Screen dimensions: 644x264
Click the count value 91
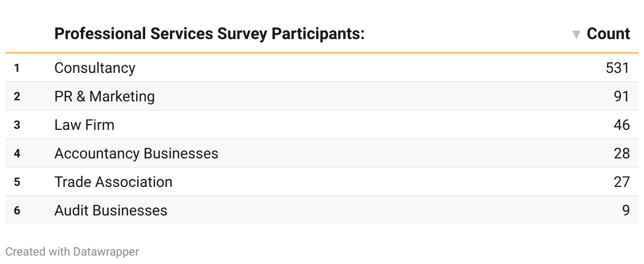pos(622,96)
